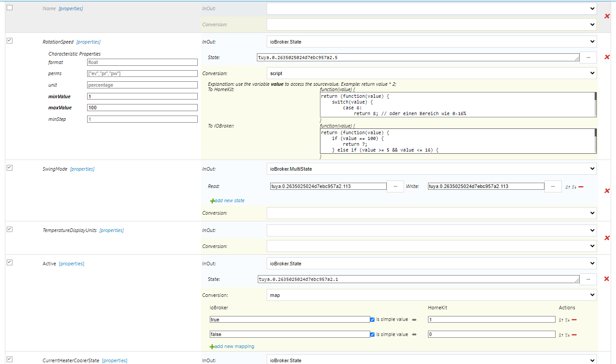Move the 'true' mapping row up
Screen dimensions: 616x364
[x=561, y=320]
